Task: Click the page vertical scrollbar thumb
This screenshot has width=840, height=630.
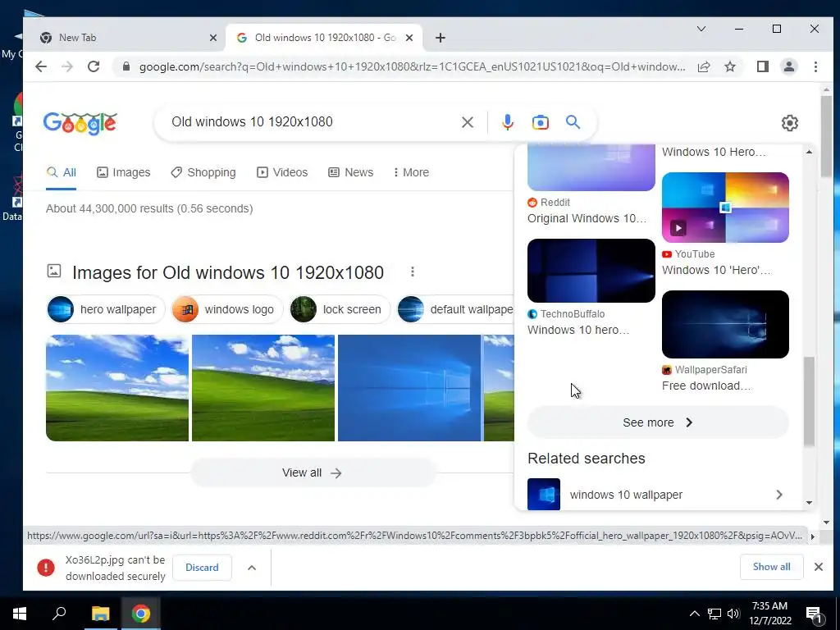Action: [827, 136]
